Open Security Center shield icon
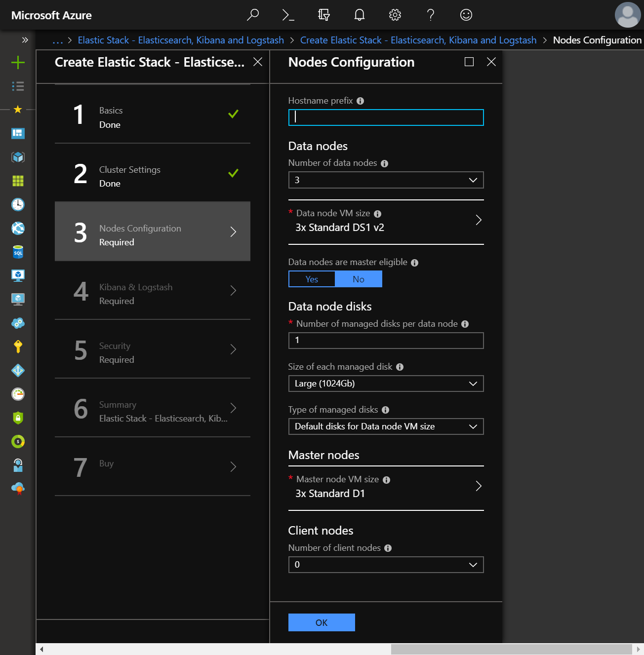This screenshot has width=644, height=655. tap(18, 418)
